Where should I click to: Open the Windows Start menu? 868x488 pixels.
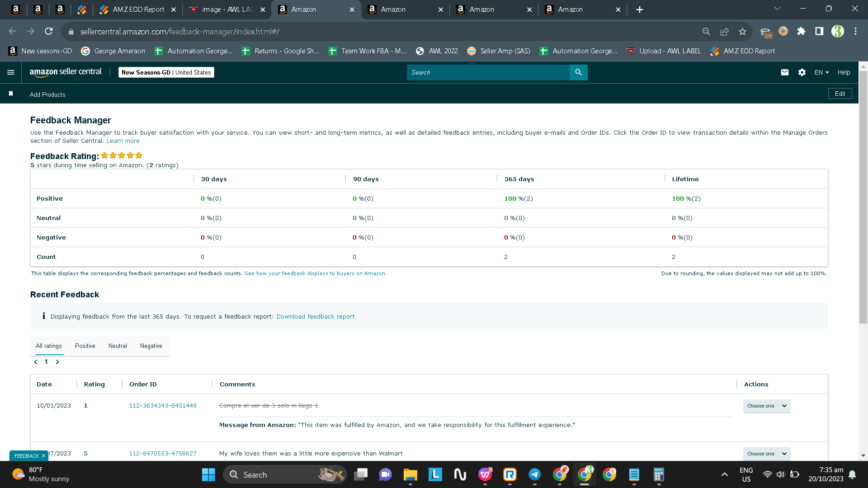click(208, 474)
